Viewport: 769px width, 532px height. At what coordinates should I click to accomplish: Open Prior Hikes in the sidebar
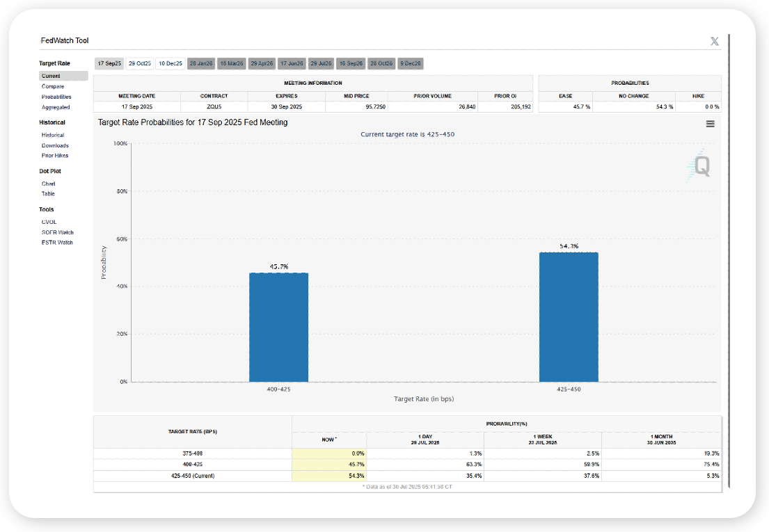55,156
